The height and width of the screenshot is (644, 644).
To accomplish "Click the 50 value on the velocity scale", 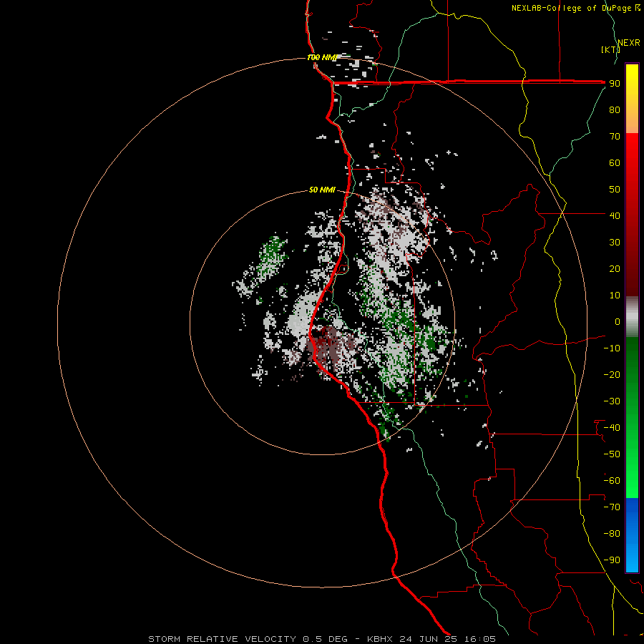I will click(615, 190).
